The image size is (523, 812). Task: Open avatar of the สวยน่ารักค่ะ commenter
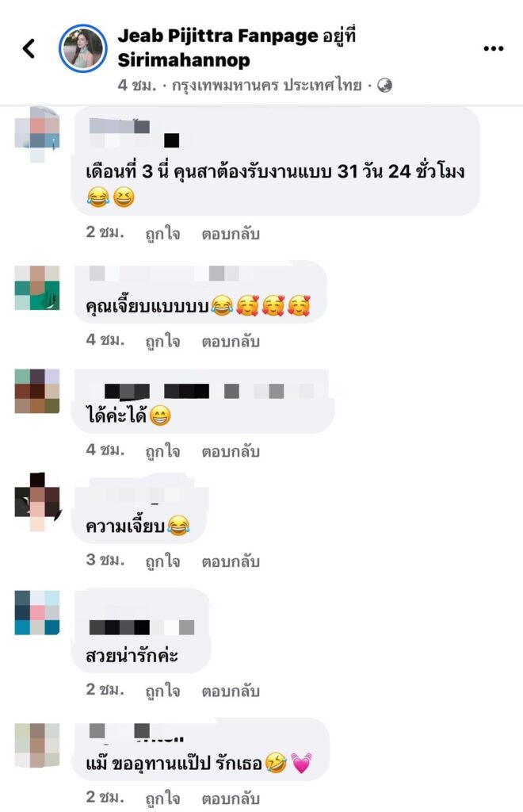coord(37,613)
